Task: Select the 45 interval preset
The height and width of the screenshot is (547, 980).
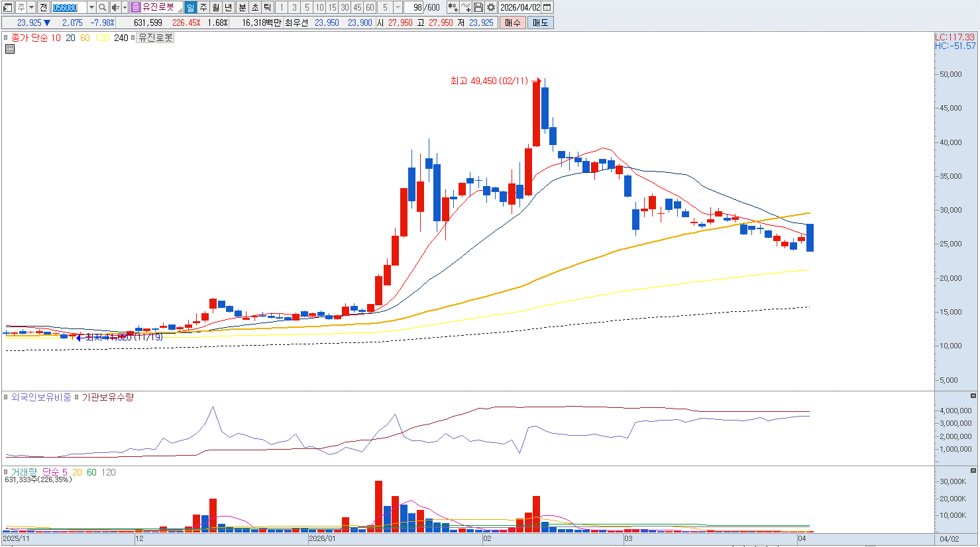Action: [357, 7]
